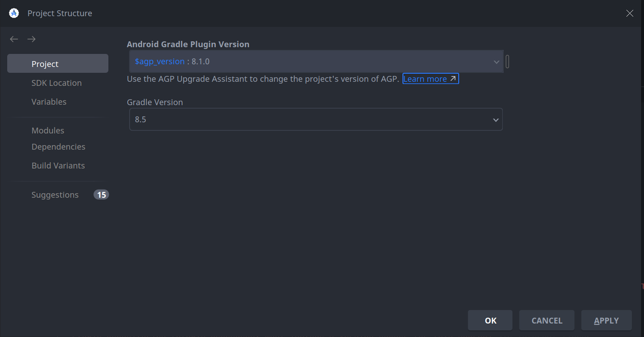Close the Project Structure dialog
Image resolution: width=644 pixels, height=337 pixels.
click(630, 13)
